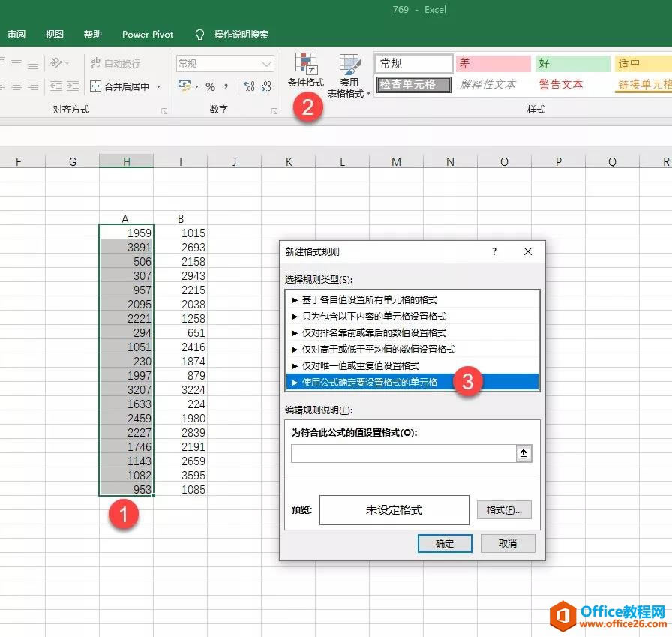Click the collapse dialog arrow beside formula box
The image size is (672, 637).
[x=523, y=454]
